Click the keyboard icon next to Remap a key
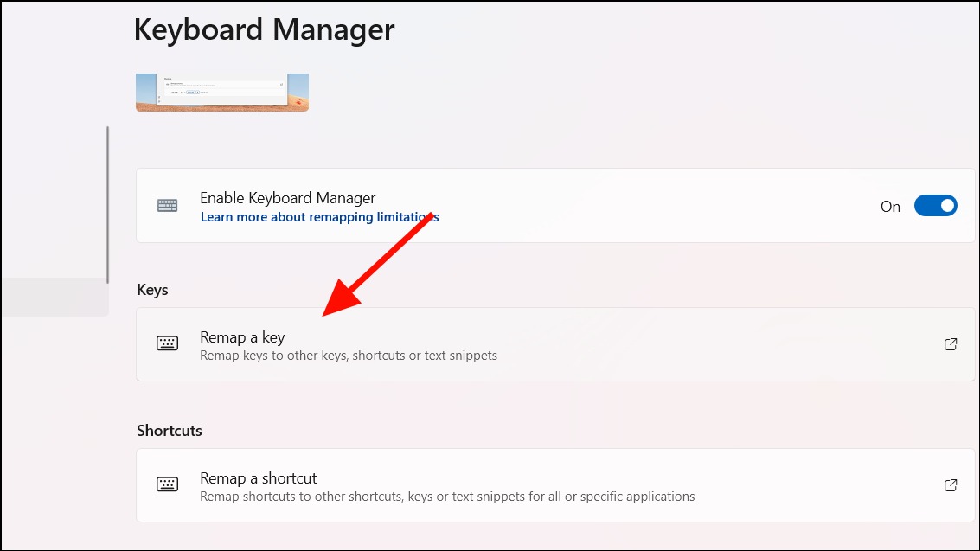The width and height of the screenshot is (980, 551). (x=167, y=343)
